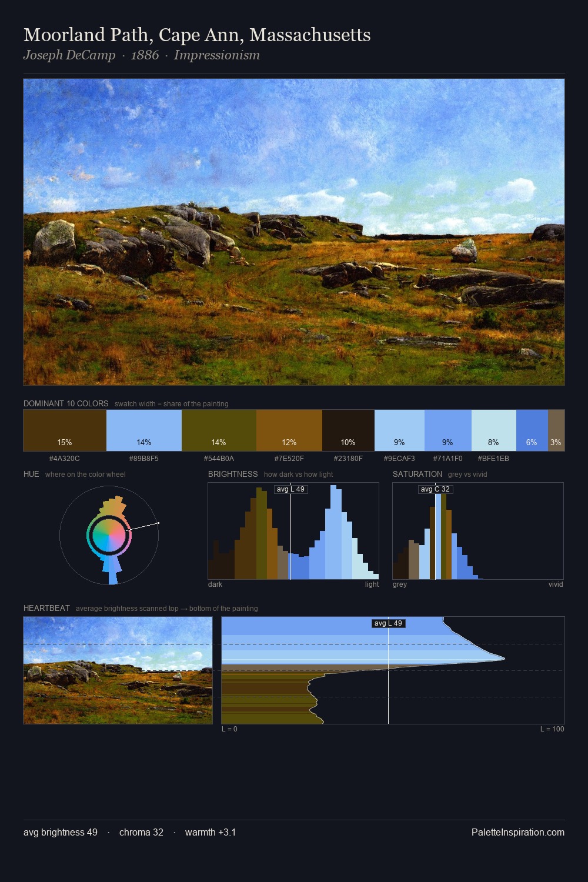Click the heartbeat brightness profile chart

(x=393, y=670)
